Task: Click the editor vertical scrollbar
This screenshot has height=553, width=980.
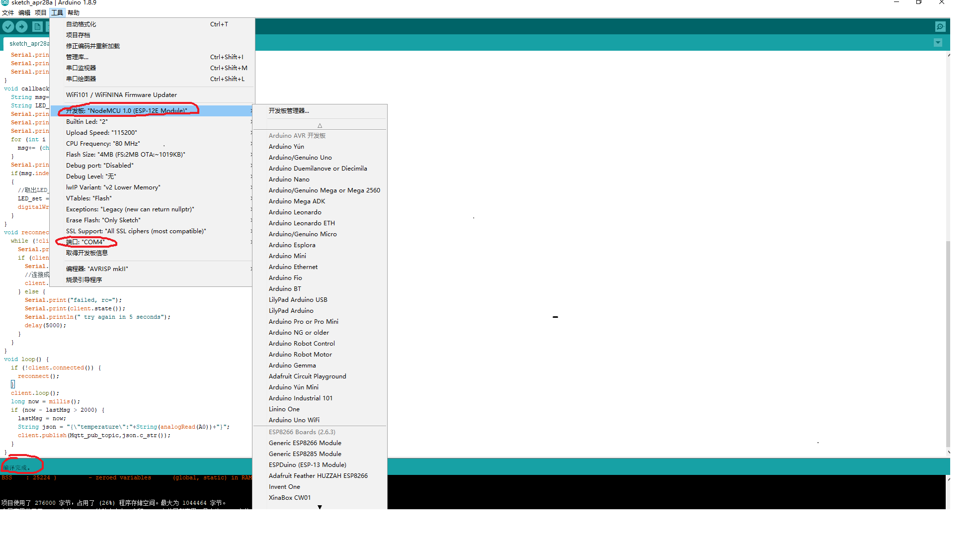Action: point(948,343)
